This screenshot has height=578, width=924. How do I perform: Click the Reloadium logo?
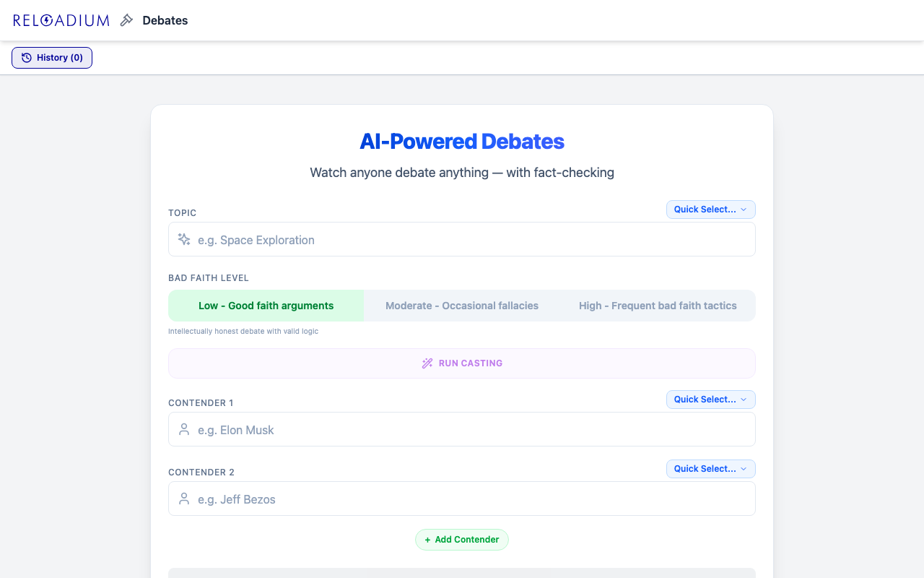click(x=61, y=20)
